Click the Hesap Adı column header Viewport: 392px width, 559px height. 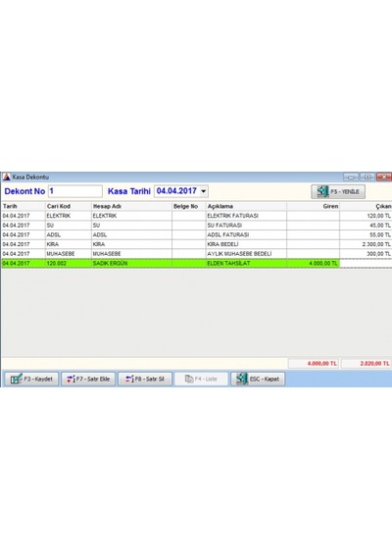[x=131, y=206]
